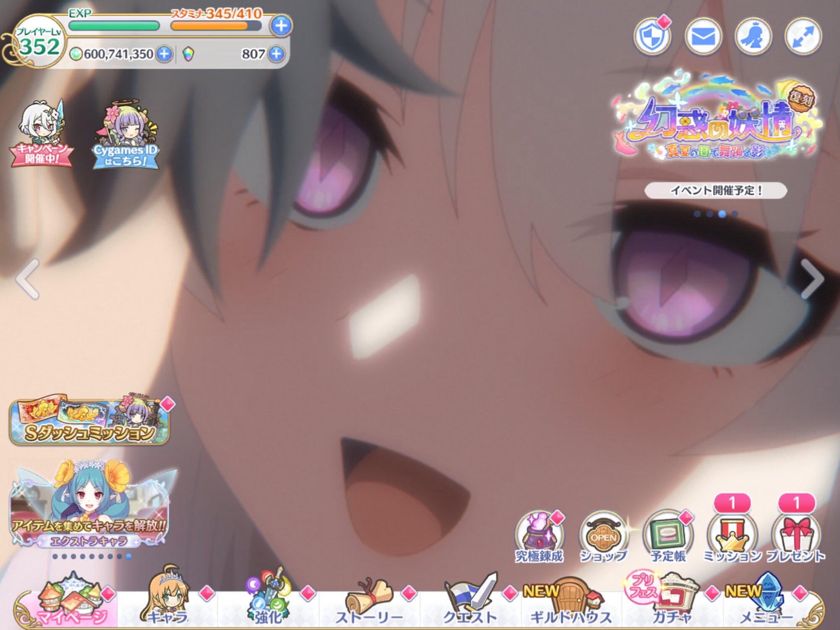Tap the イベント開催予定! button

tap(716, 190)
